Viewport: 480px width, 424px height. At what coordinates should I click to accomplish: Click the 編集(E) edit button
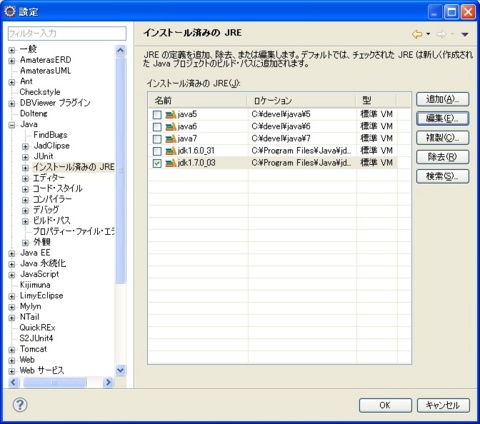click(x=442, y=118)
